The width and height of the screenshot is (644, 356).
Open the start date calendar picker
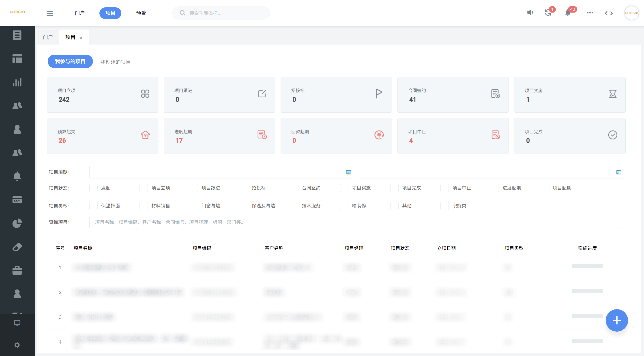click(x=348, y=172)
